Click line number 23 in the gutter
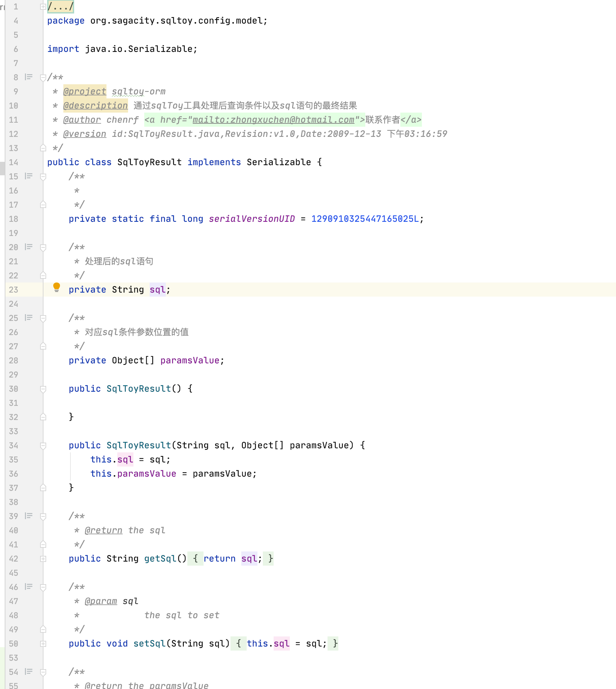 (13, 290)
